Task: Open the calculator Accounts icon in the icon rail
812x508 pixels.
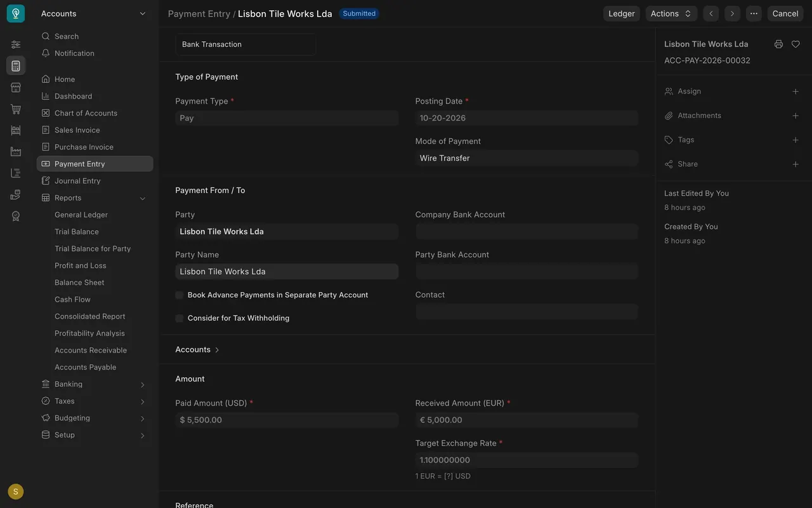Action: pyautogui.click(x=16, y=65)
